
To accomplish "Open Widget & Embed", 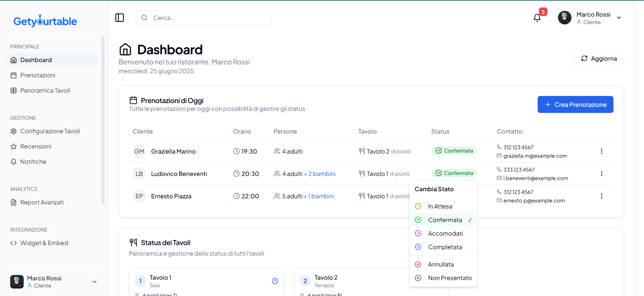I will [52, 243].
